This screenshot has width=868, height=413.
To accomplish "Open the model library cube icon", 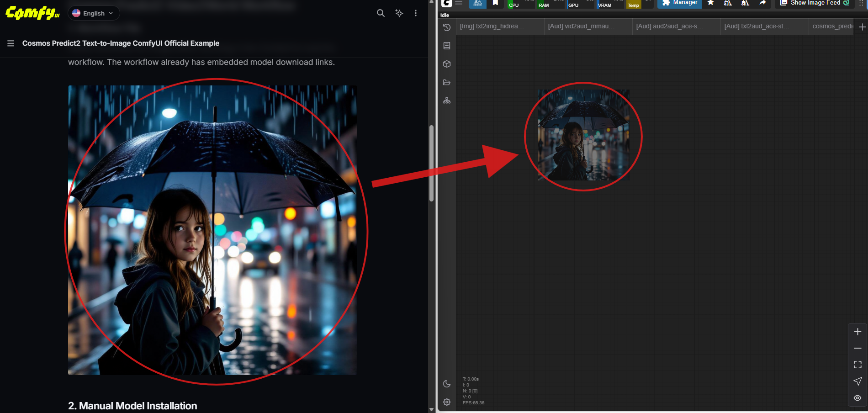I will 447,64.
